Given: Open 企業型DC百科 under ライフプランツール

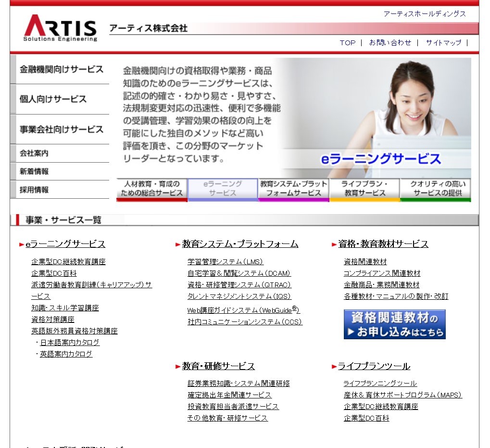Looking at the screenshot, I should coord(366,418).
